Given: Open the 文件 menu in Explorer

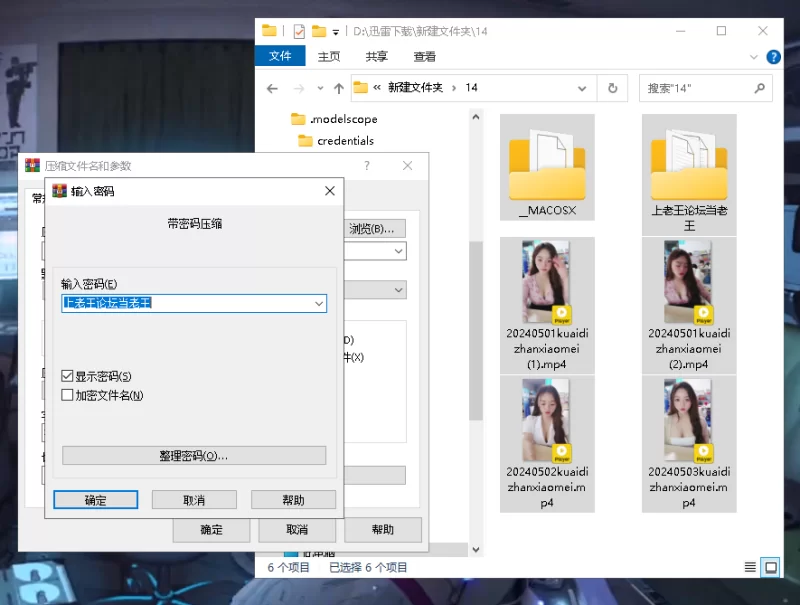Looking at the screenshot, I should pos(280,57).
